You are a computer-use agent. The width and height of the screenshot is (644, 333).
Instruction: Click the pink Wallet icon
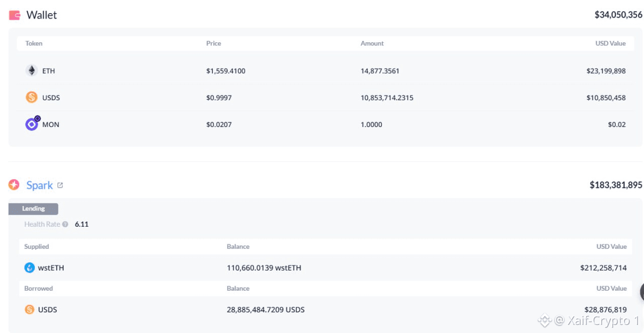(15, 15)
